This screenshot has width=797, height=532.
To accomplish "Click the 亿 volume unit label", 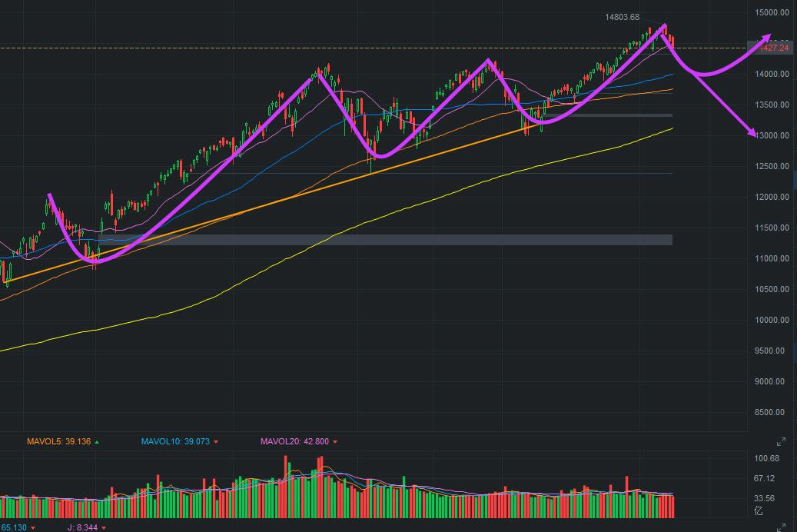I will [759, 510].
